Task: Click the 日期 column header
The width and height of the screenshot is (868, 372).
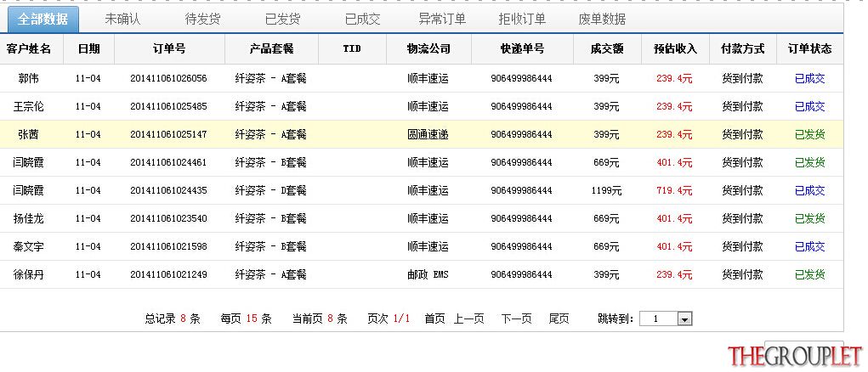Action: click(88, 48)
